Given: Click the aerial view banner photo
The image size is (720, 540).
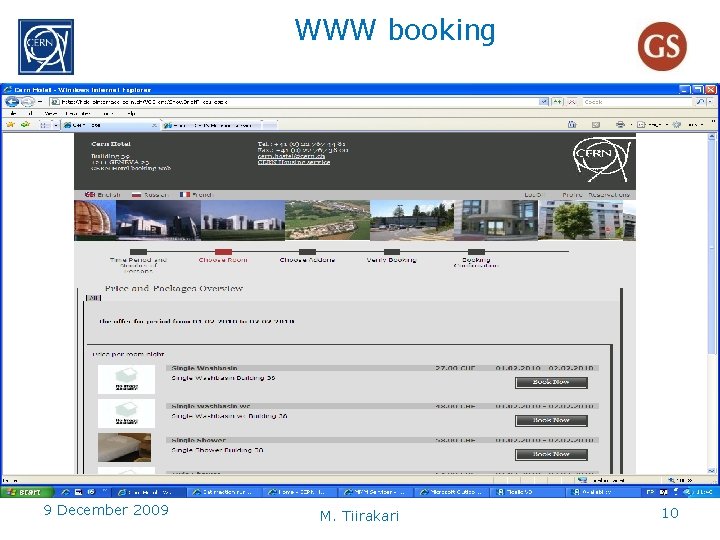Looking at the screenshot, I should click(x=327, y=220).
